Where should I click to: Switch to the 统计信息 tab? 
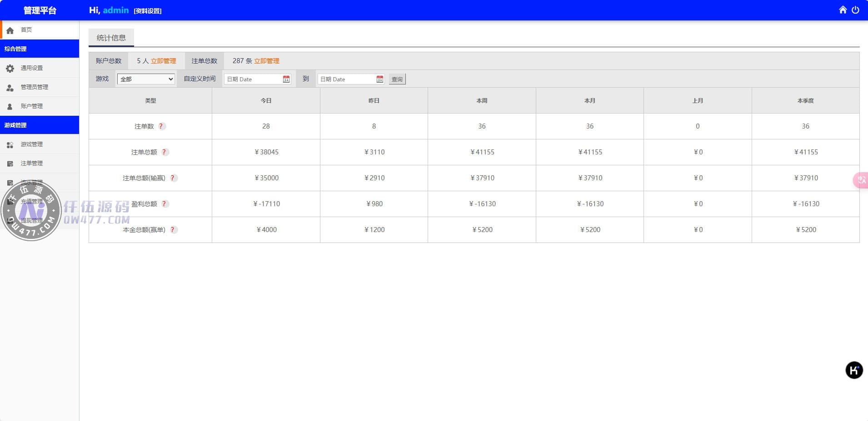[111, 38]
